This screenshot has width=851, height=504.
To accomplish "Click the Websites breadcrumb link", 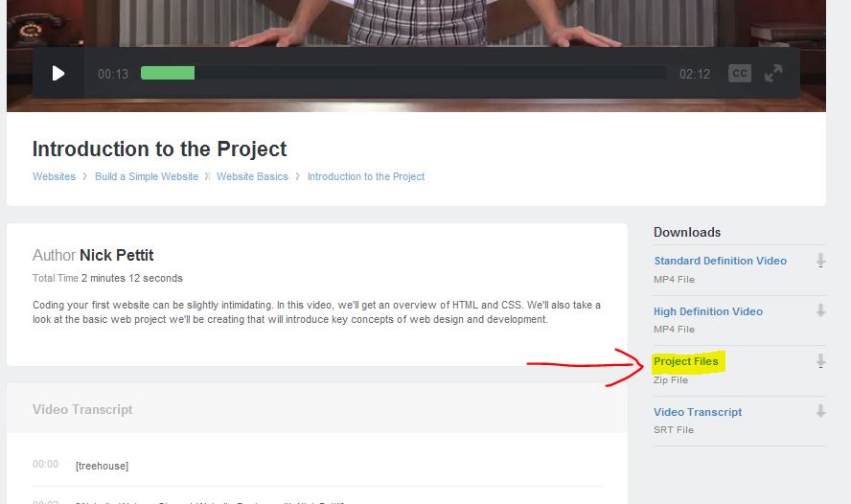I will [x=54, y=176].
